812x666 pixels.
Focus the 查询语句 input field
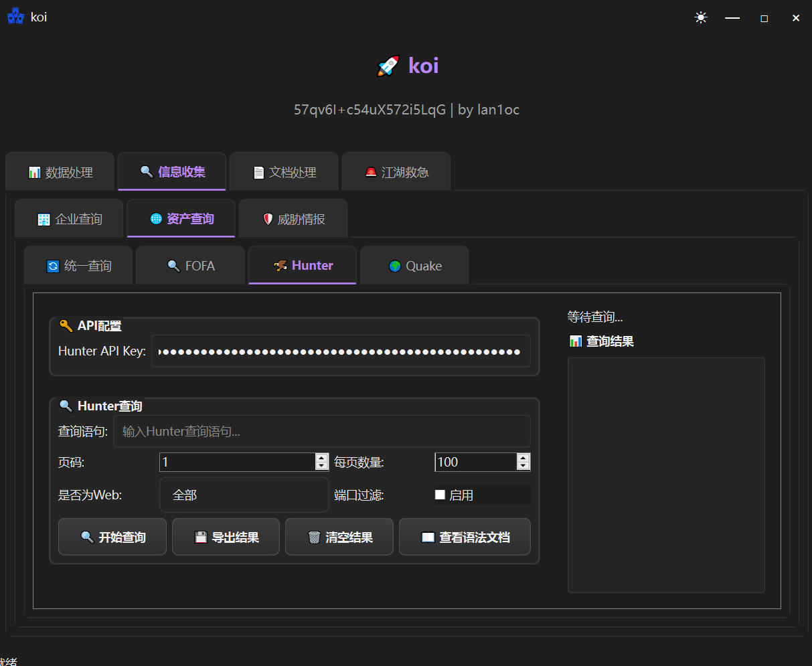321,432
